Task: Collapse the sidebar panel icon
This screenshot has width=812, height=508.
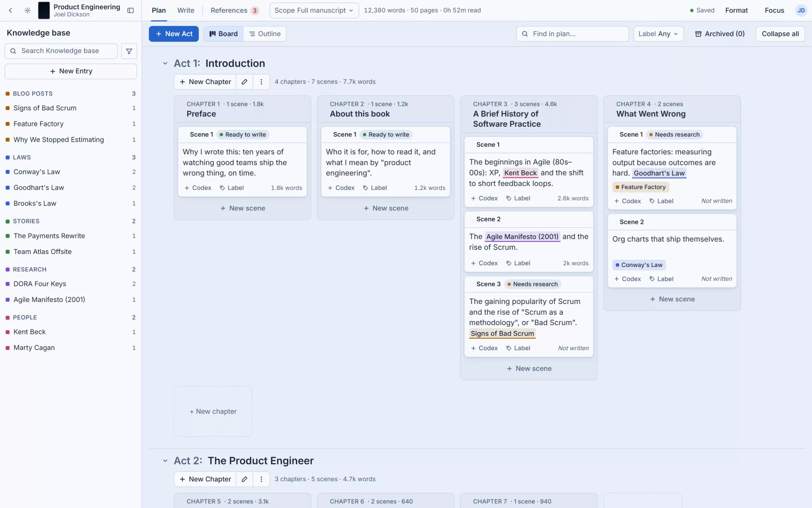Action: click(130, 11)
